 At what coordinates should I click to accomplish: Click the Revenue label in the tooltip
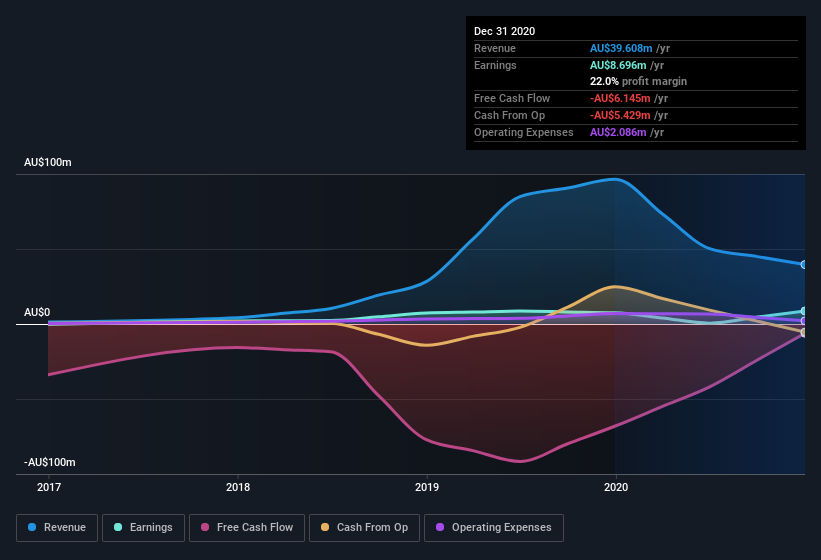point(495,48)
